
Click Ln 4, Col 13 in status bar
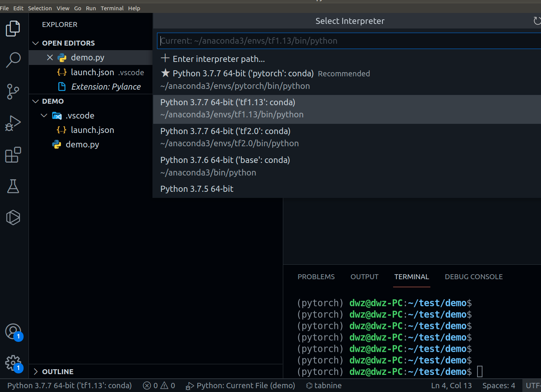[x=451, y=386]
